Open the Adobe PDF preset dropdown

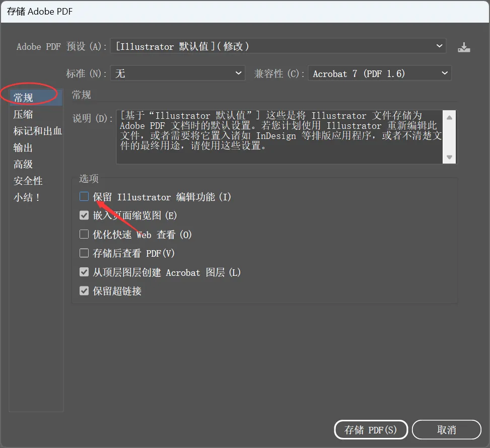[x=278, y=46]
